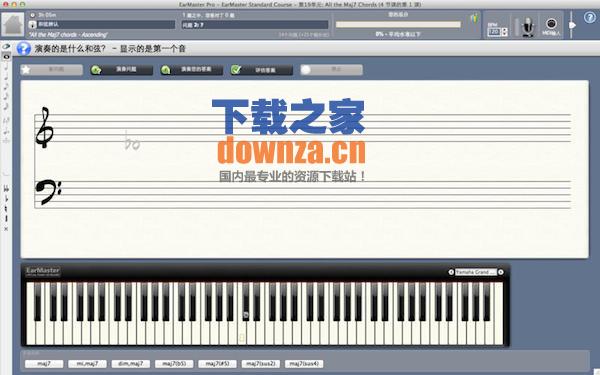Viewport: 600px width, 375px height.
Task: Click the lock icon beside the exercise name
Action: [33, 24]
